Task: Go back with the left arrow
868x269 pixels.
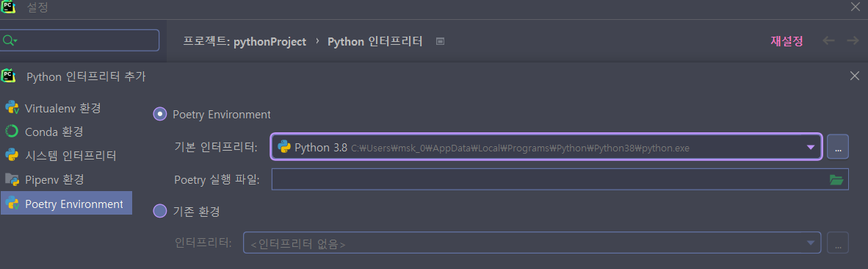Action: click(x=828, y=41)
